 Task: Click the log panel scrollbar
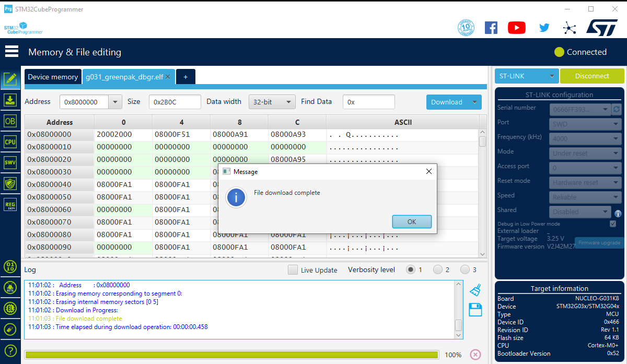click(458, 310)
